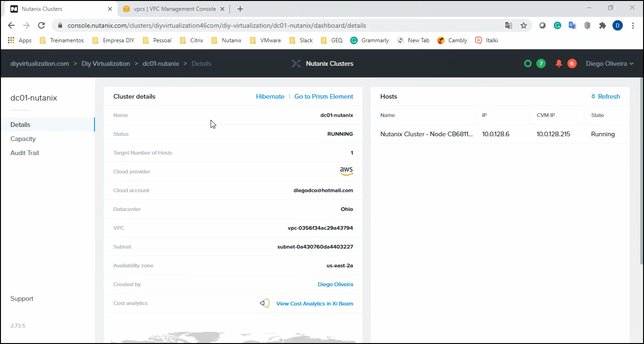The image size is (644, 344).
Task: Click the Xi Beam cost analytics icon
Action: tap(265, 303)
